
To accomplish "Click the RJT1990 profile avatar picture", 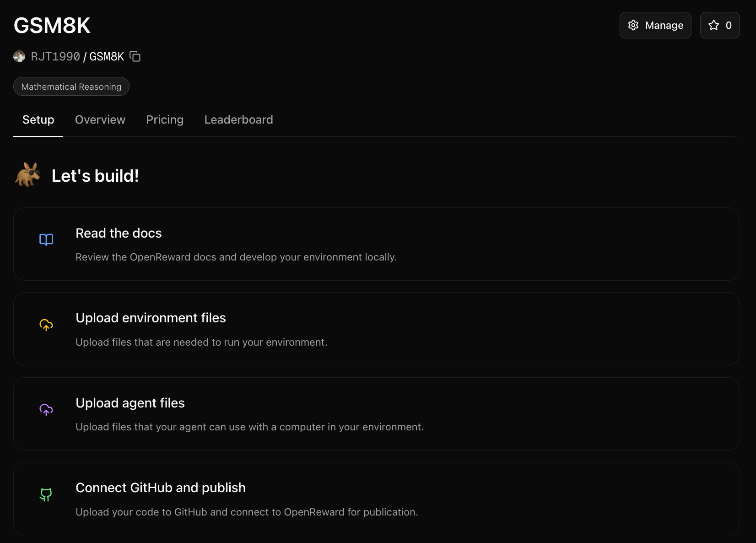I will [x=19, y=56].
